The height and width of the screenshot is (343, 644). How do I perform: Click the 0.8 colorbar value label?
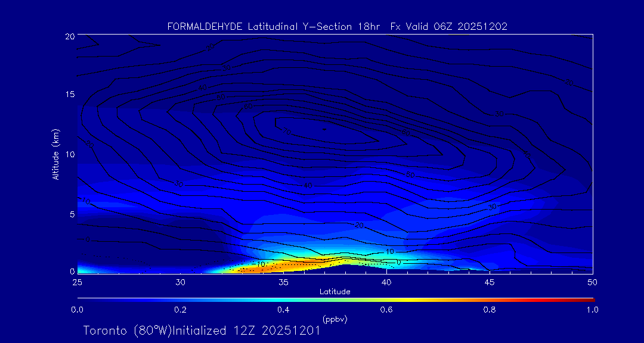tap(490, 310)
